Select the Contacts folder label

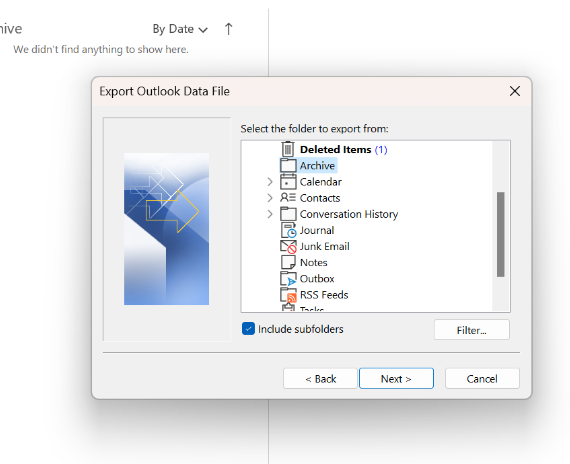pyautogui.click(x=320, y=198)
